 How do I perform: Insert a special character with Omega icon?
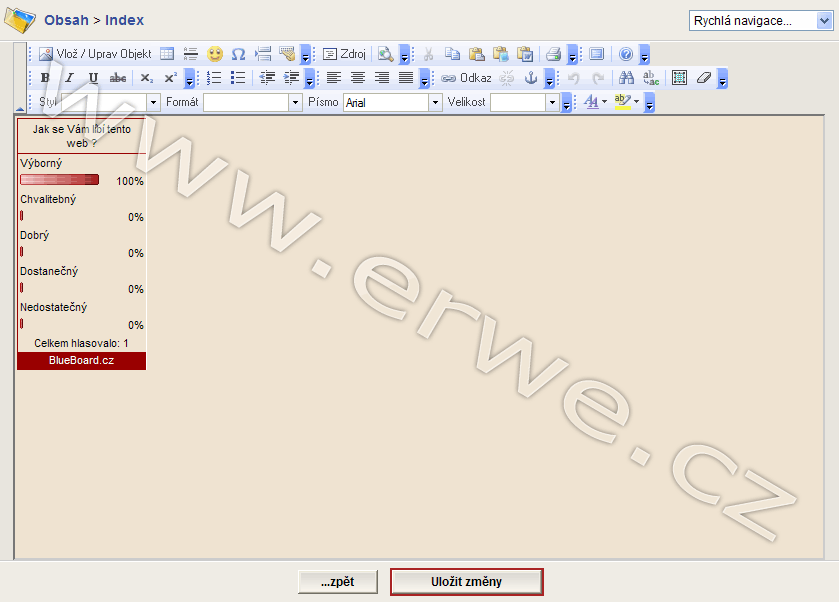238,54
